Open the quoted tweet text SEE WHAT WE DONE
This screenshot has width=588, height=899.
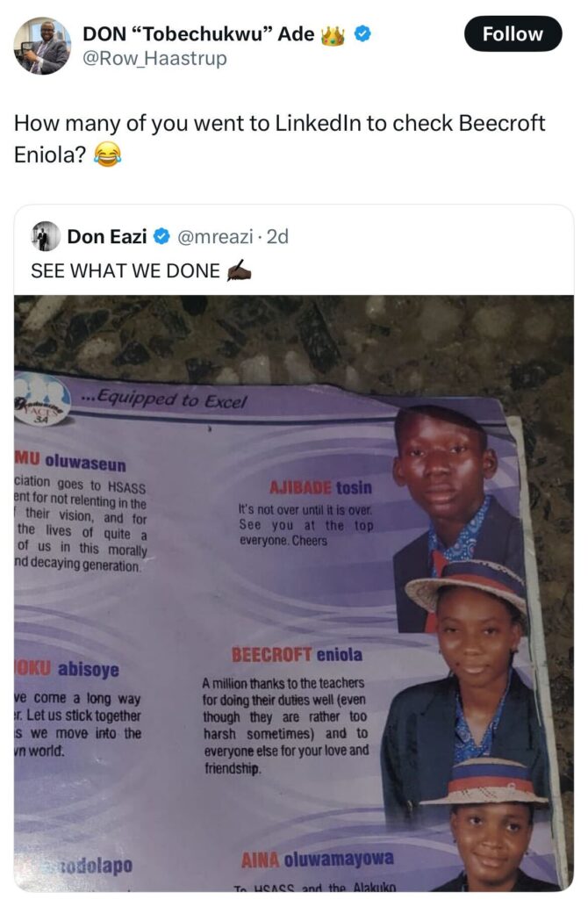(125, 270)
